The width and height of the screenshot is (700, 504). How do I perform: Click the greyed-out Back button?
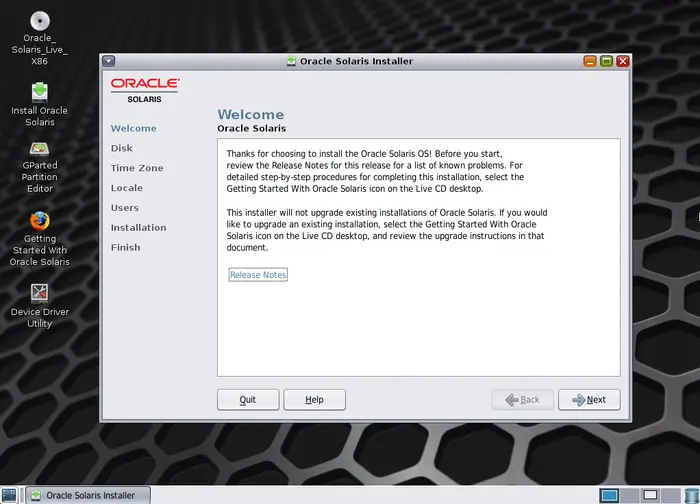point(523,400)
